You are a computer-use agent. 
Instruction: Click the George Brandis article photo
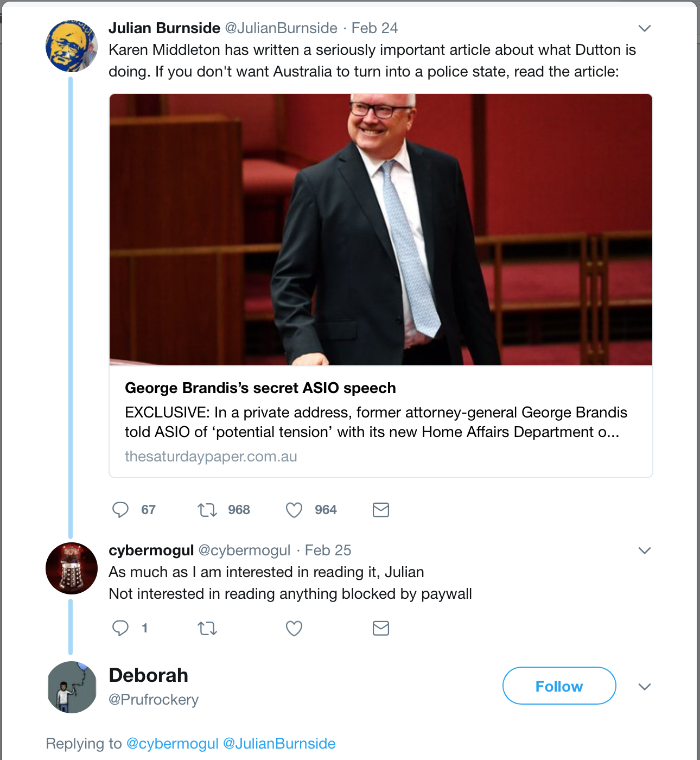380,229
